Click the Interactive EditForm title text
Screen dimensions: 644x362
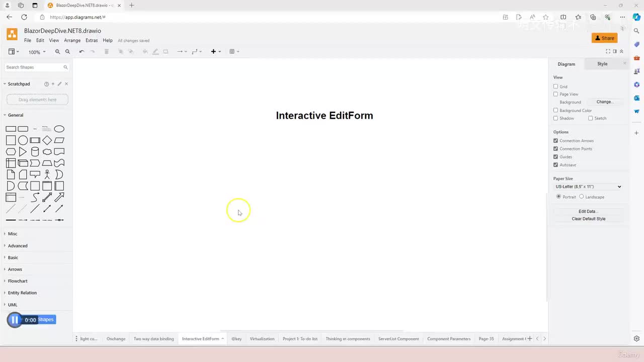[325, 116]
